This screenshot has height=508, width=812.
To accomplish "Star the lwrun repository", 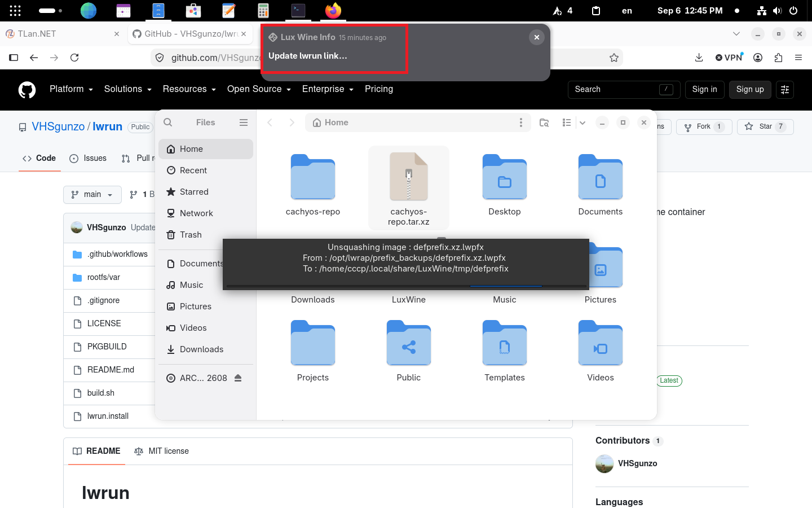I will (765, 127).
